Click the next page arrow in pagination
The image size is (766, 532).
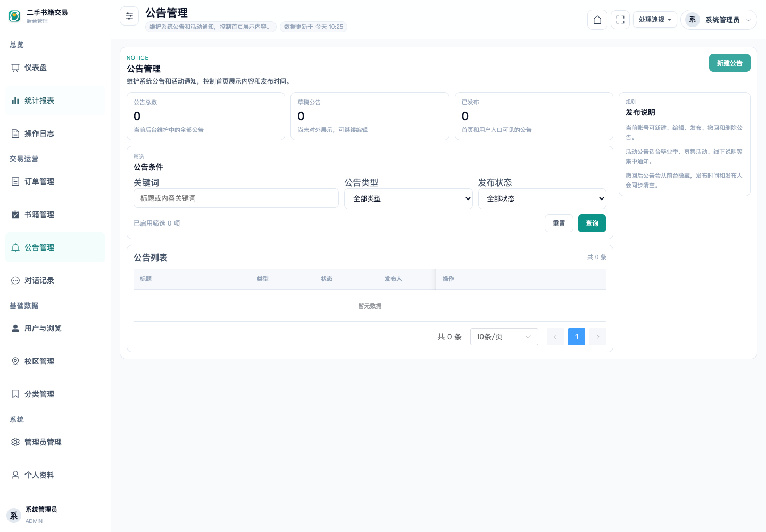tap(598, 337)
